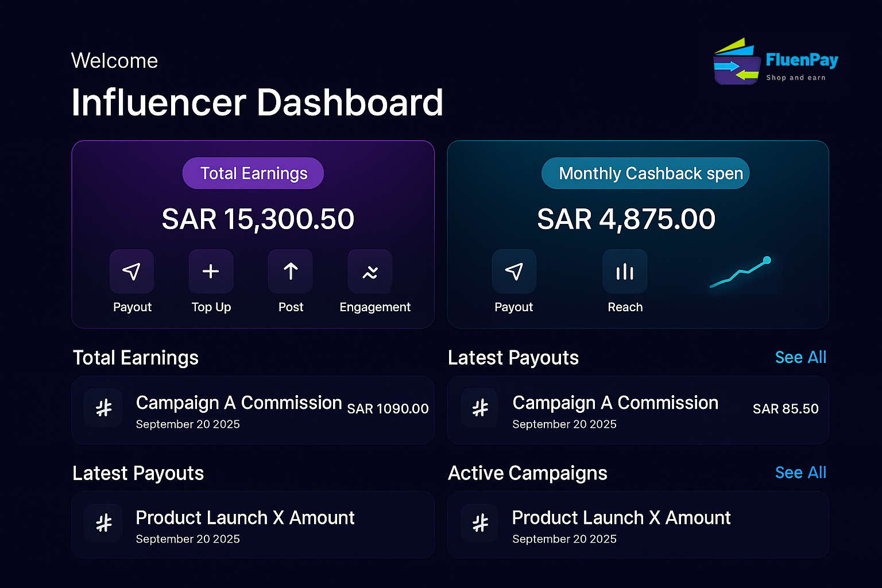Click the hashtag icon next to Product Launch X Amount
The width and height of the screenshot is (882, 588).
click(x=103, y=524)
